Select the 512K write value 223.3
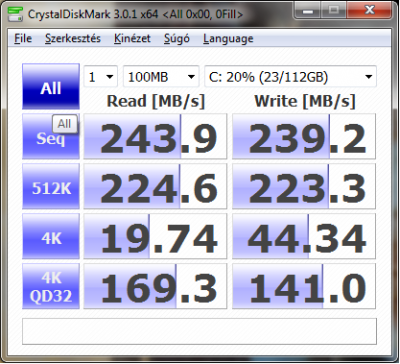The width and height of the screenshot is (400, 364). [x=304, y=186]
